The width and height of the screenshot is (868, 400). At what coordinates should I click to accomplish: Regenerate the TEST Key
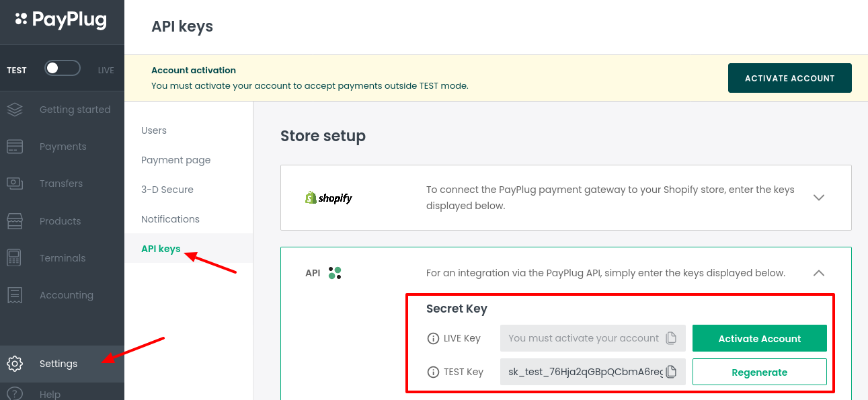pos(759,372)
